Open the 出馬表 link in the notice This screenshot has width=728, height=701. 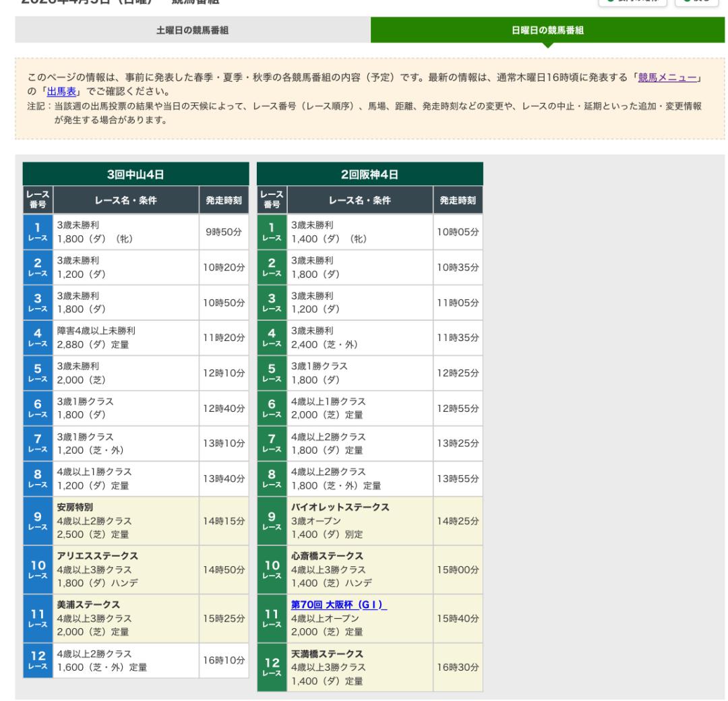pos(65,92)
